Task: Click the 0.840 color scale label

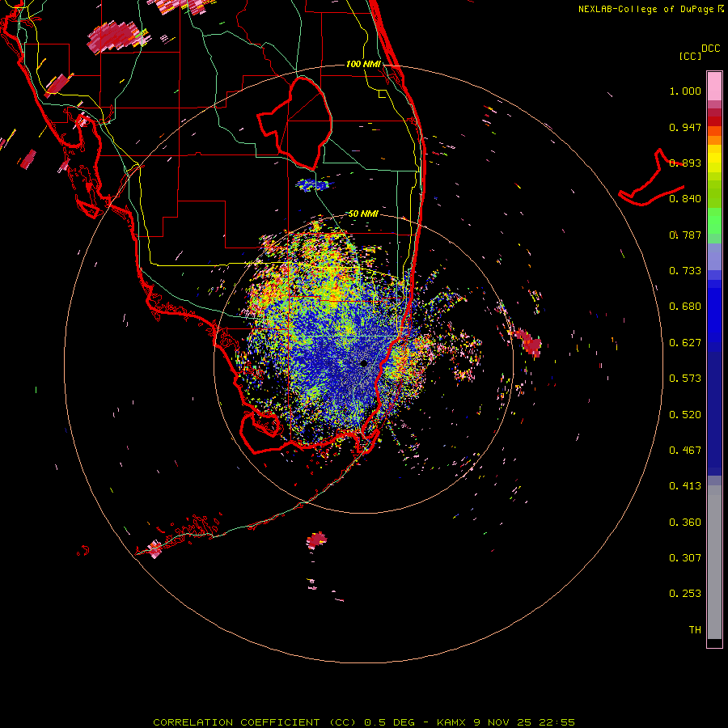Action: 685,199
